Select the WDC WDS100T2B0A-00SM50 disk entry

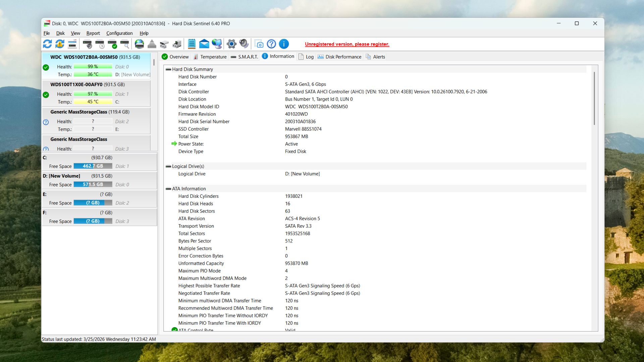pos(96,66)
